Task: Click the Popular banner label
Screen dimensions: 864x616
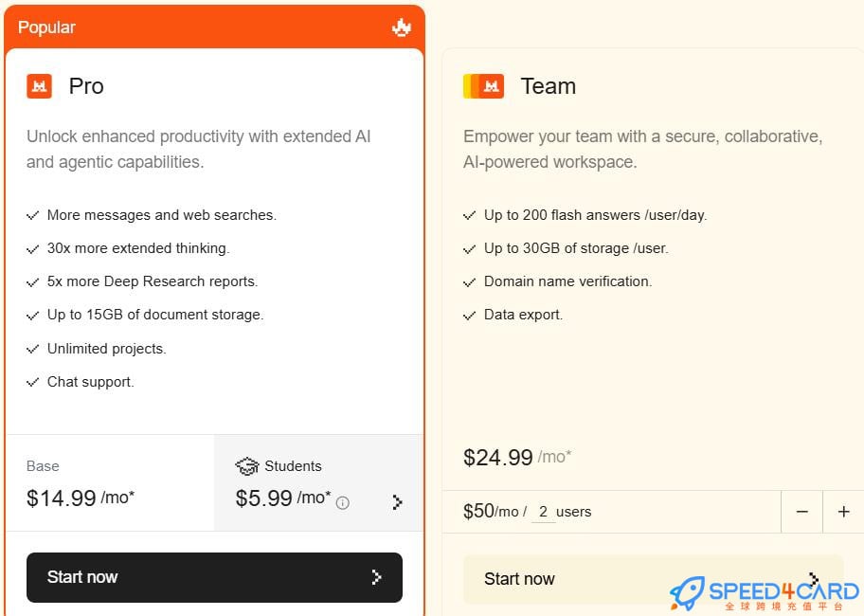Action: coord(46,27)
